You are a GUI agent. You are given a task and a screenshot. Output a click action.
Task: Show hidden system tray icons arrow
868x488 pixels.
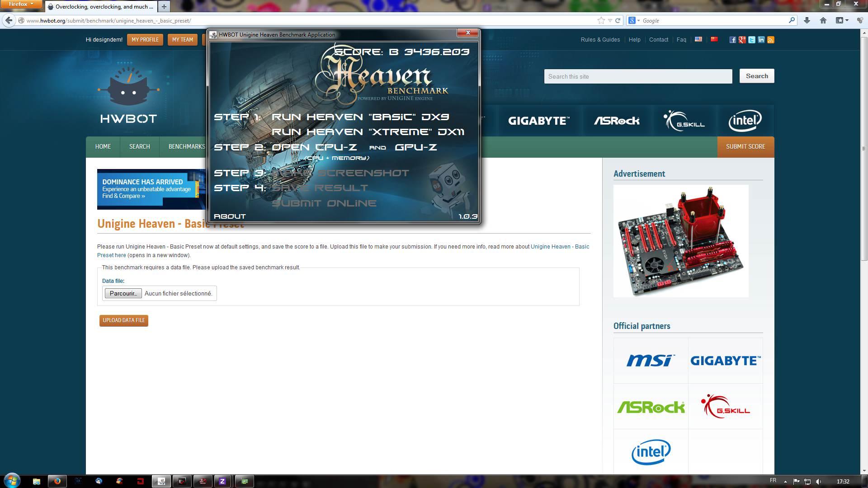point(785,482)
